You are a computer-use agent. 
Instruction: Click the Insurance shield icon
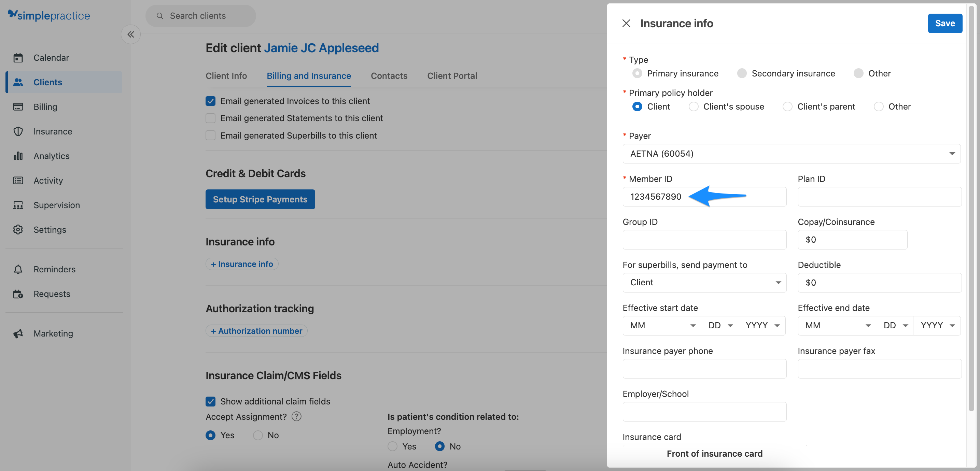pos(18,131)
